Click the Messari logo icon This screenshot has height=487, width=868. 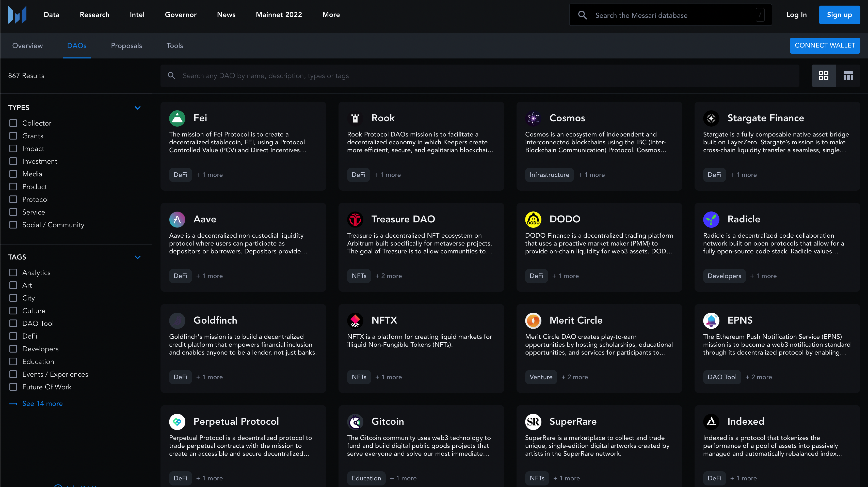point(17,15)
